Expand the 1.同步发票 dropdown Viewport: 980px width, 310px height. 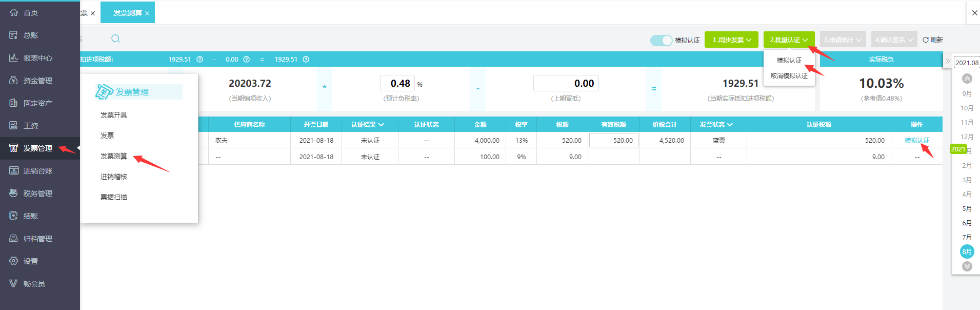(731, 40)
